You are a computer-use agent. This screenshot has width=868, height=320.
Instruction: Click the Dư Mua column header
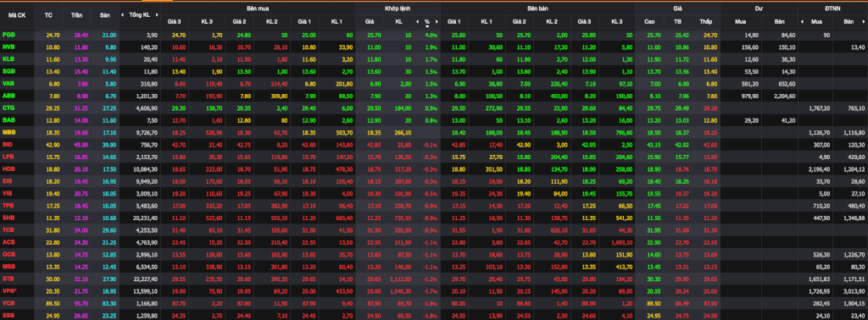pyautogui.click(x=740, y=22)
